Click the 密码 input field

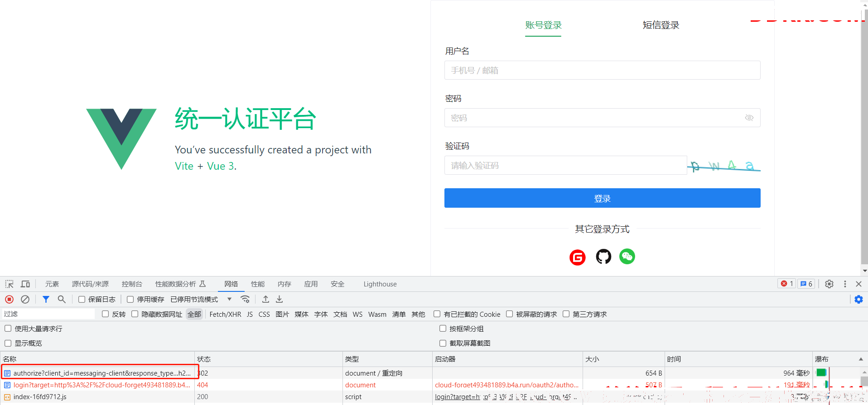coord(602,118)
